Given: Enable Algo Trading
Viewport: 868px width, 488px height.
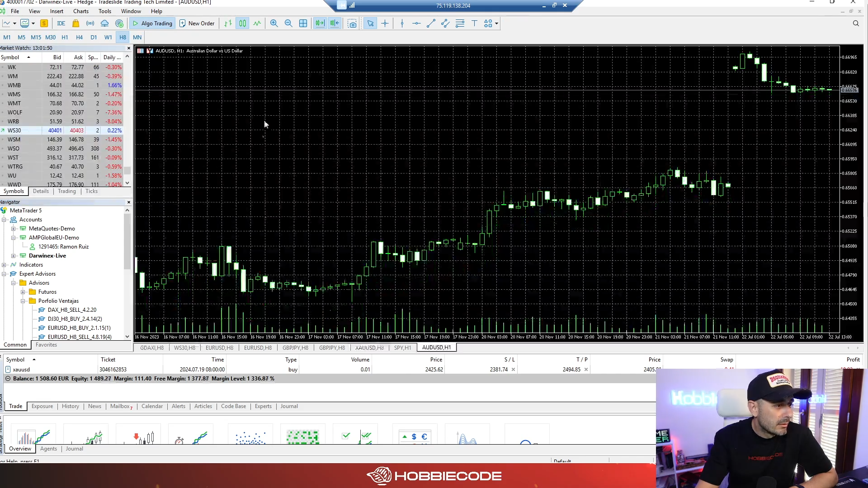Looking at the screenshot, I should [152, 23].
